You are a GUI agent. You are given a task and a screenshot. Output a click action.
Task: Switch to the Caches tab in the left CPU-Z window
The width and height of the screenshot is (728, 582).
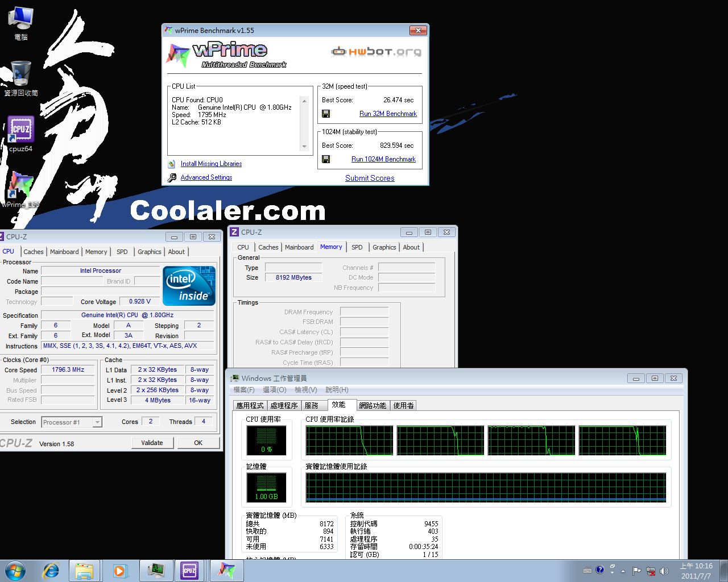pos(33,252)
